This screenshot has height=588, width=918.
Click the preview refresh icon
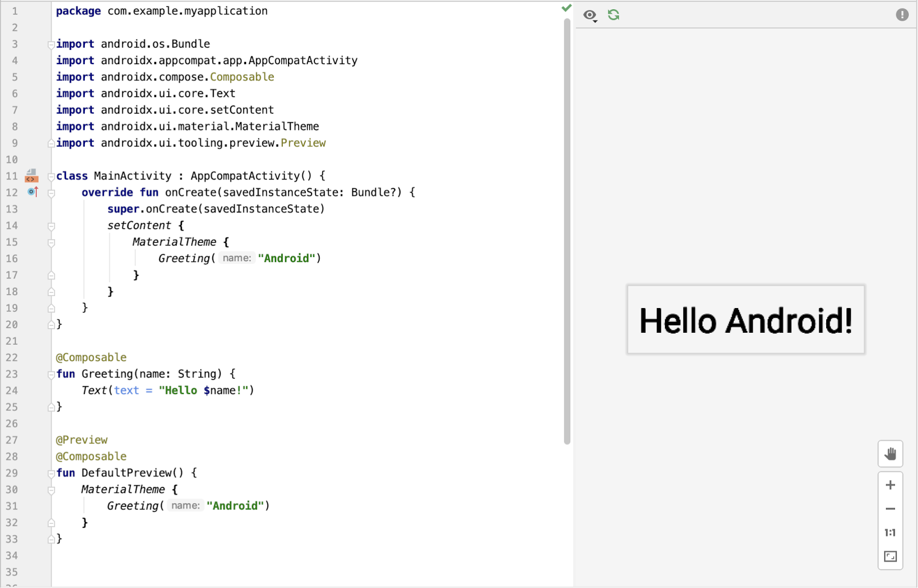coord(613,15)
